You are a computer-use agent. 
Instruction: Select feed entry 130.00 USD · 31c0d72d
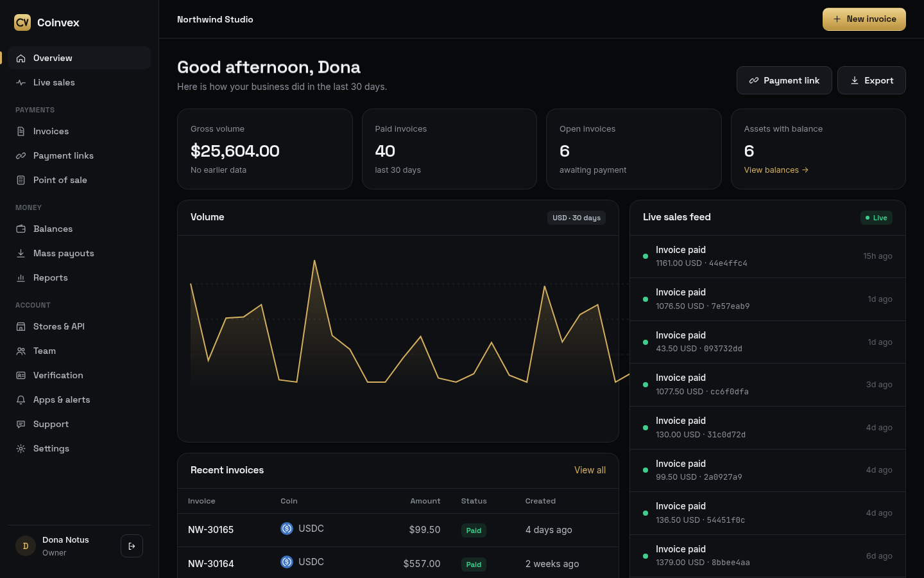tap(767, 428)
